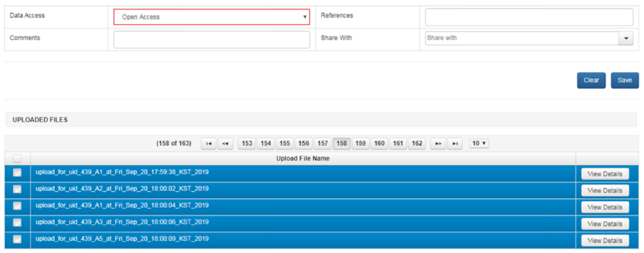Screen dimensions: 644x253
Task: Select page 159 in paginator
Action: point(360,144)
